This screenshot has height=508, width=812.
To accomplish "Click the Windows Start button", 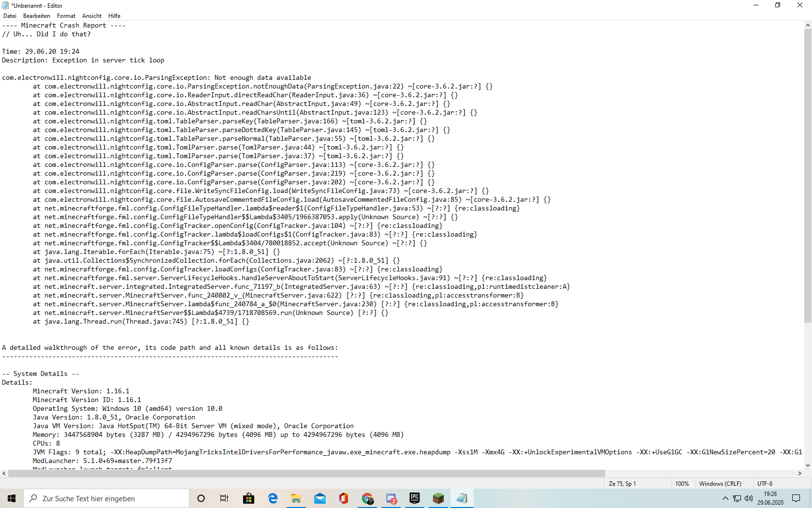I will (12, 498).
